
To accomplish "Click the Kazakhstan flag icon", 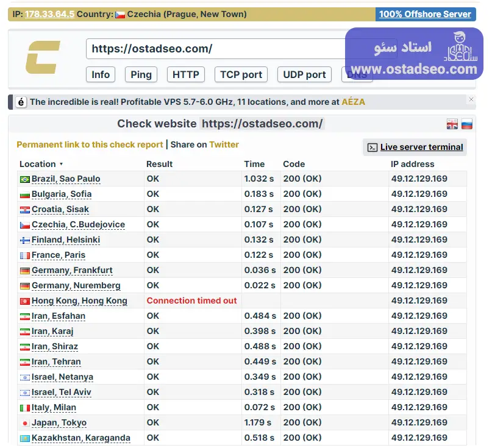I will click(x=25, y=438).
